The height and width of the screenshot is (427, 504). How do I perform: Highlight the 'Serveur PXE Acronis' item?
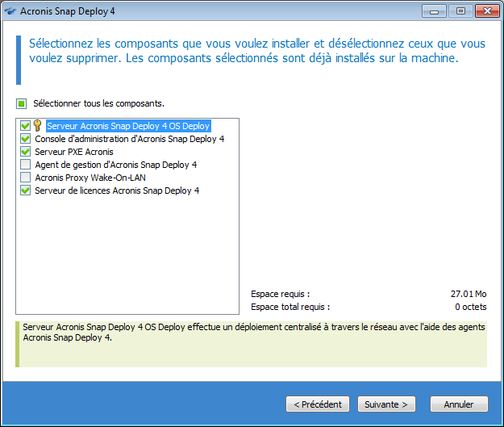coord(74,152)
